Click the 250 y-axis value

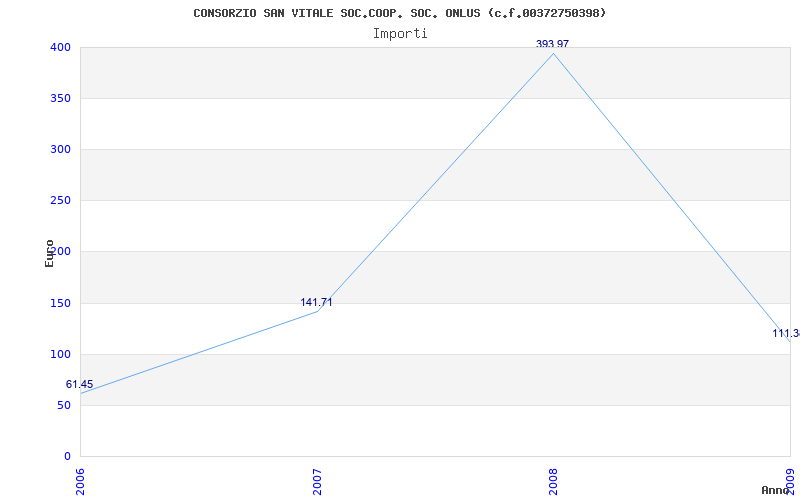(60, 201)
